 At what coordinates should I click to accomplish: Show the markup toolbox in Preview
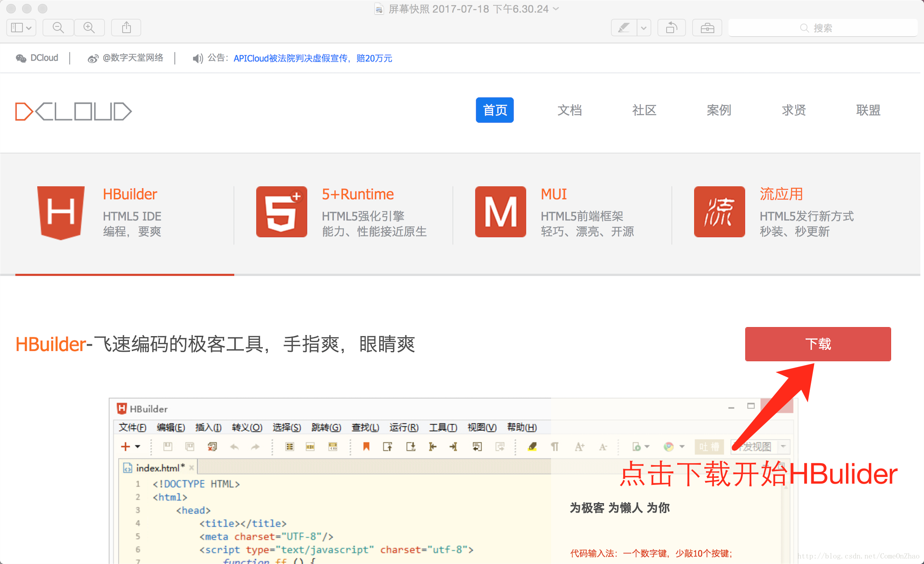[707, 28]
